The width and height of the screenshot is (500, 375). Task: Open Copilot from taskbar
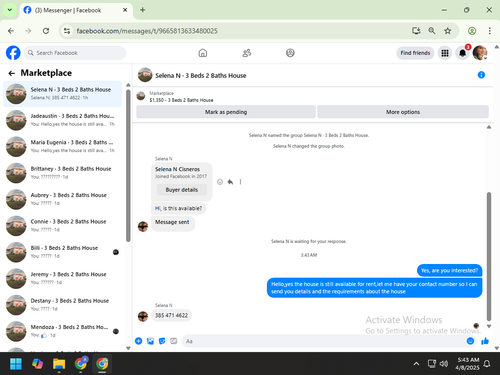click(x=37, y=364)
